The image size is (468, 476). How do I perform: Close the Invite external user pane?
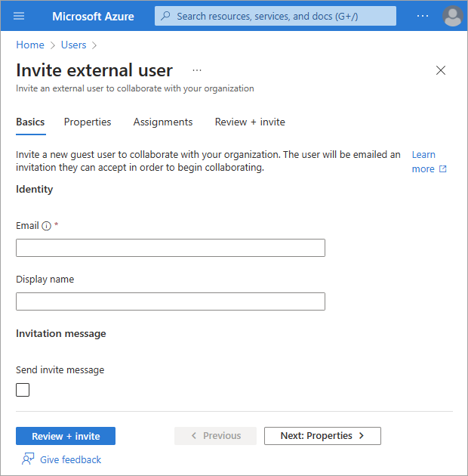coord(441,70)
